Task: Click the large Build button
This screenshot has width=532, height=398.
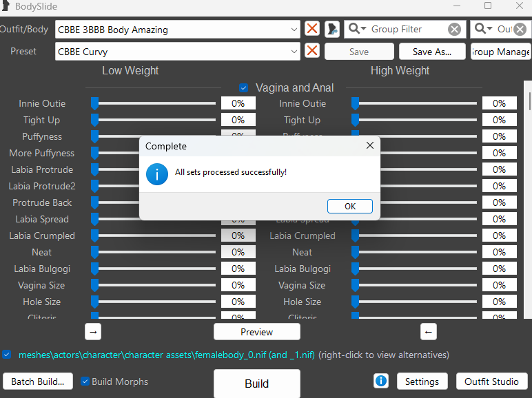Action: [x=257, y=384]
